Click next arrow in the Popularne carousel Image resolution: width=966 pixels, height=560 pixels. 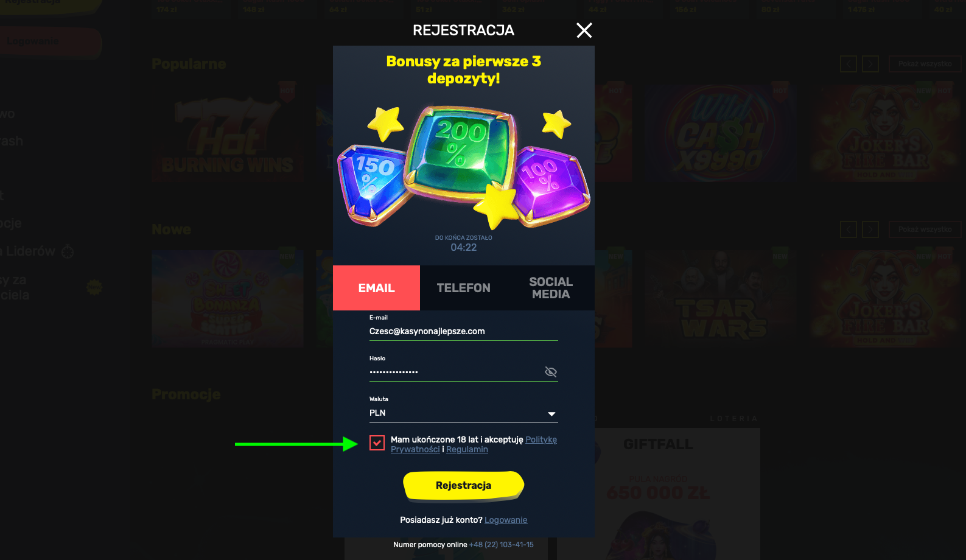point(870,64)
